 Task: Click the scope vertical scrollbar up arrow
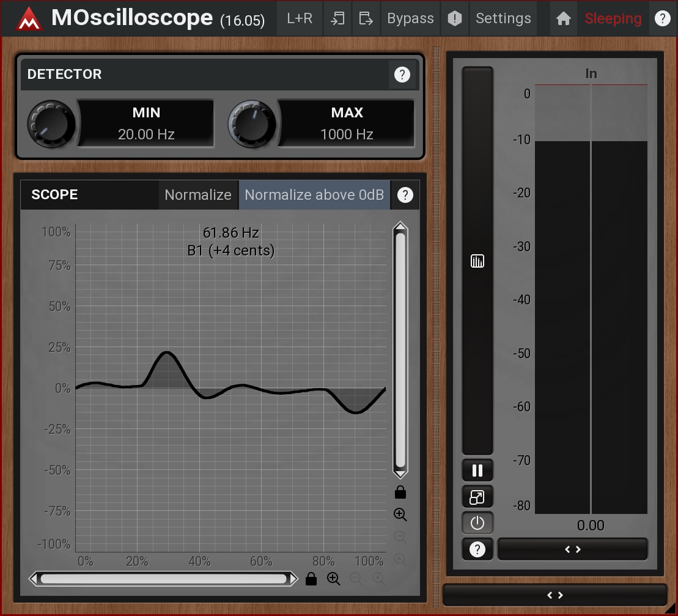point(400,226)
